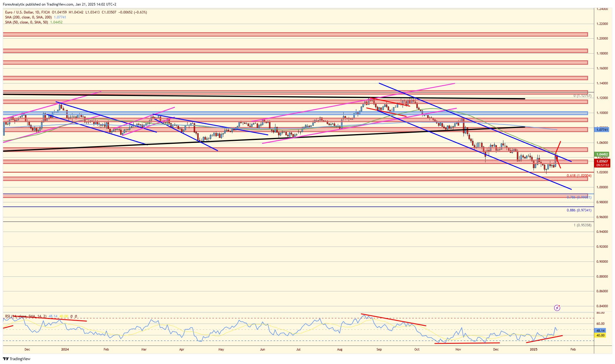
Task: Click the Jul label on time axis
Action: (x=298, y=349)
